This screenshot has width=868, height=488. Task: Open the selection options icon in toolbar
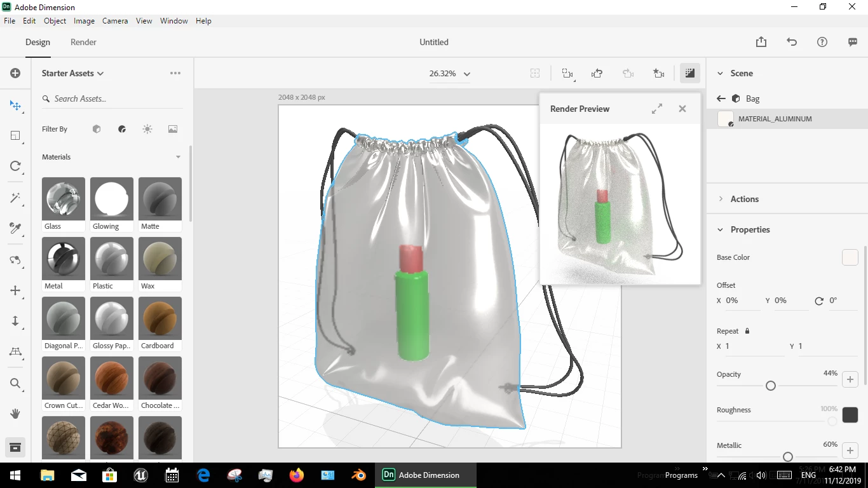(568, 74)
